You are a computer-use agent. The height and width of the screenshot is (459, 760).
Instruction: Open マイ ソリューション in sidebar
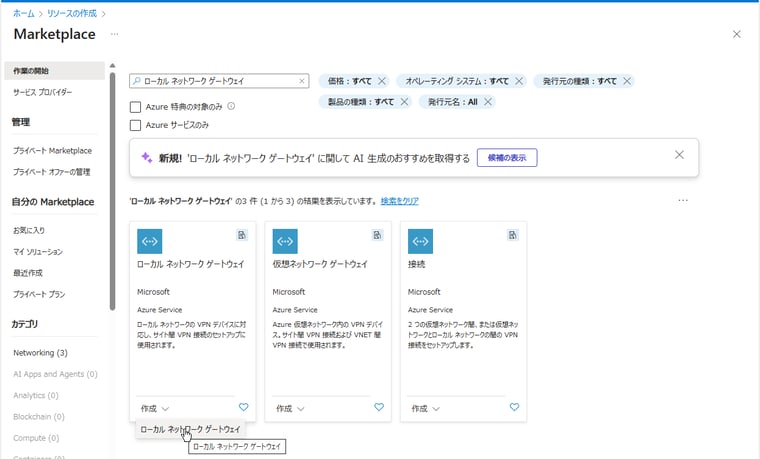point(38,252)
